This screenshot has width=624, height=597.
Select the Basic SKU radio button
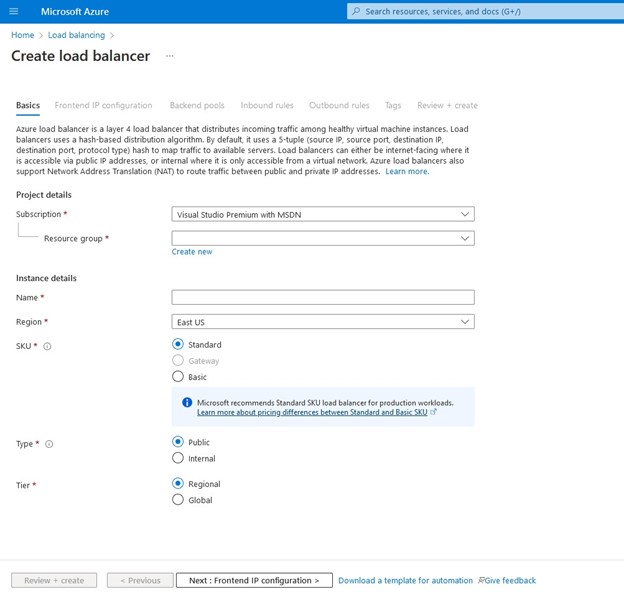pos(178,377)
